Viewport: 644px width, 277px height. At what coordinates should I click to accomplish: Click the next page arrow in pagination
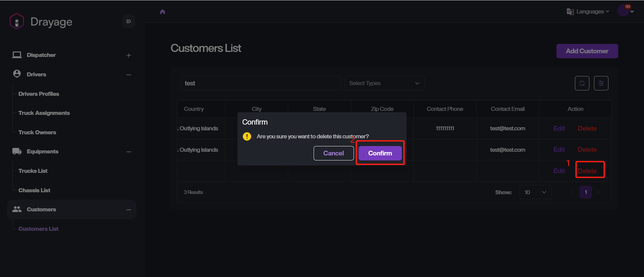[x=598, y=192]
